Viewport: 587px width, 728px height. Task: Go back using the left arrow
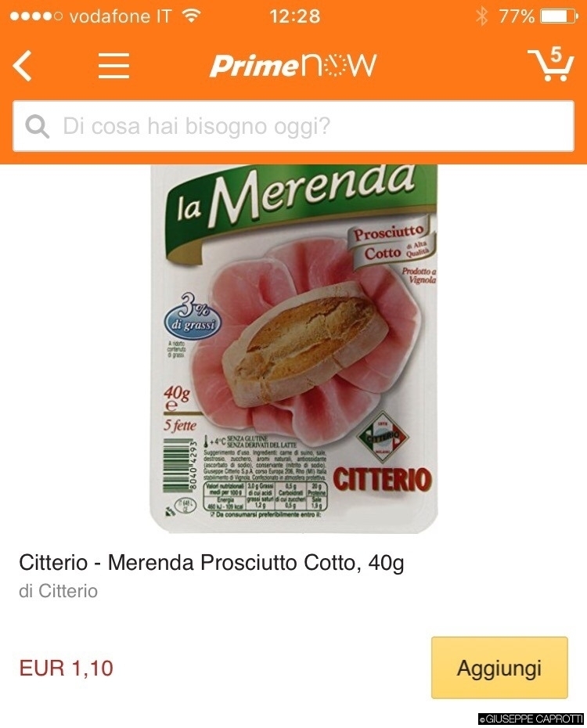pos(23,66)
